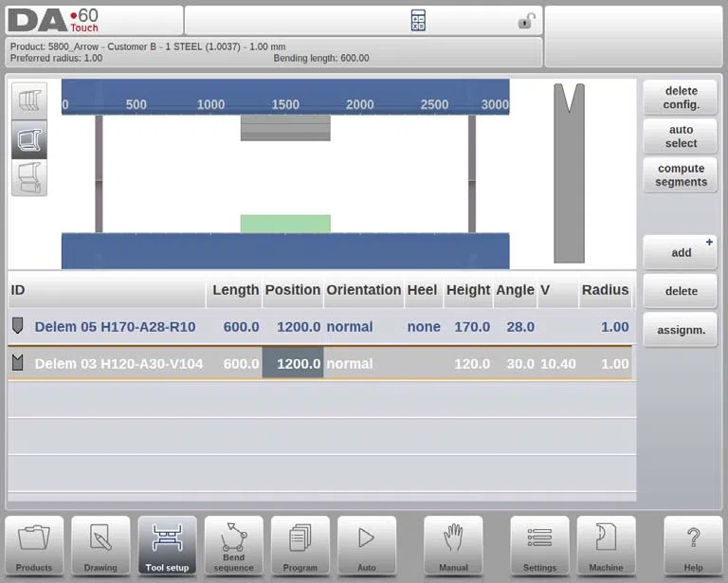This screenshot has width=728, height=583.
Task: Select Delem 05 H170-A28-R10 punch row
Action: (x=321, y=326)
